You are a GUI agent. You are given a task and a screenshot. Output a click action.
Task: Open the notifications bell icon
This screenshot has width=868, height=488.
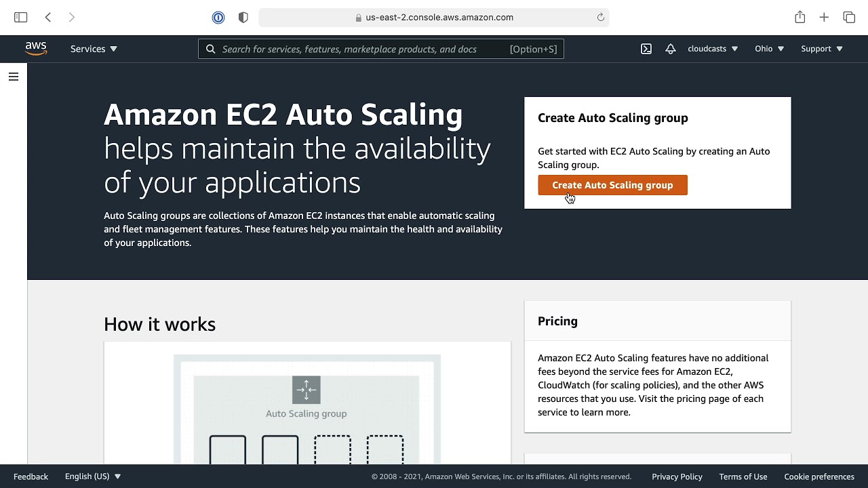(x=671, y=49)
